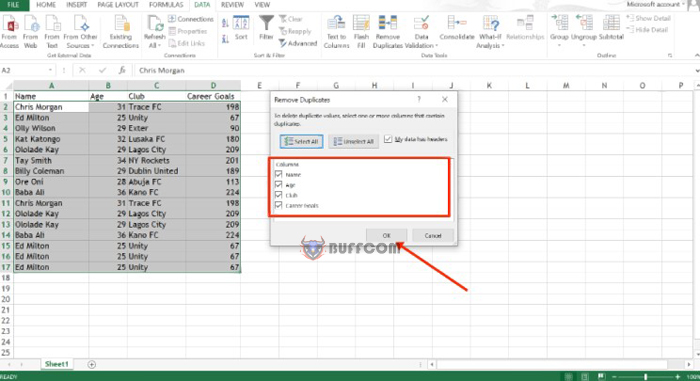Click Unselect All in the dialog

coord(353,142)
